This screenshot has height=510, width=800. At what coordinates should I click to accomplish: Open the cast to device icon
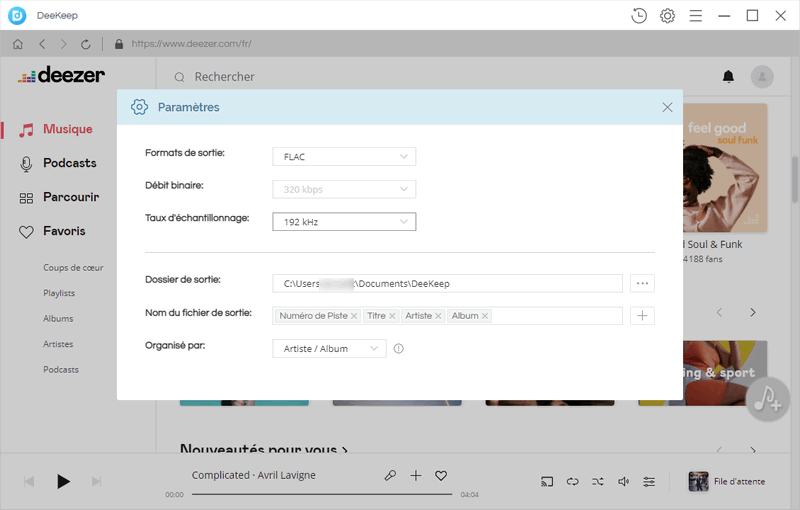pos(547,481)
